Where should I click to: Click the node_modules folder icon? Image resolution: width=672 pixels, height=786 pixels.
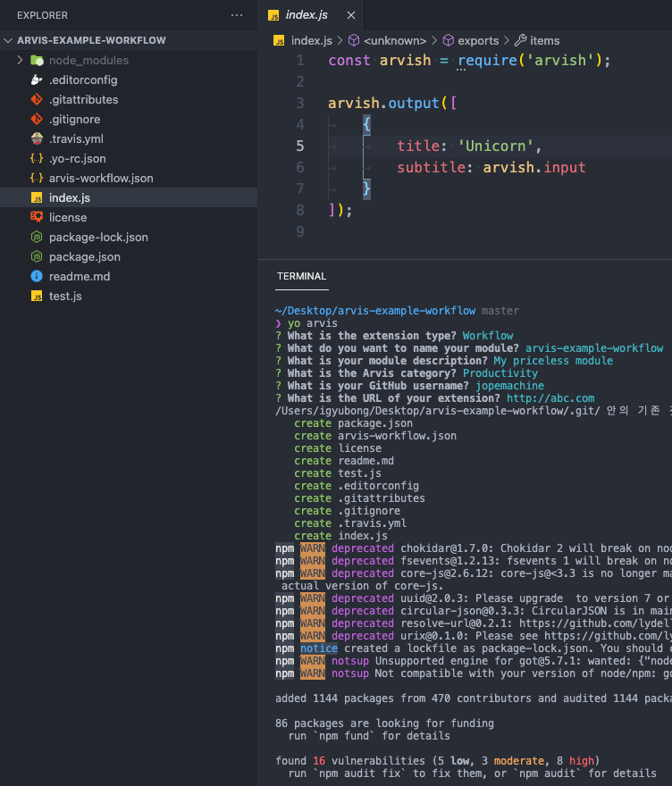(x=37, y=60)
